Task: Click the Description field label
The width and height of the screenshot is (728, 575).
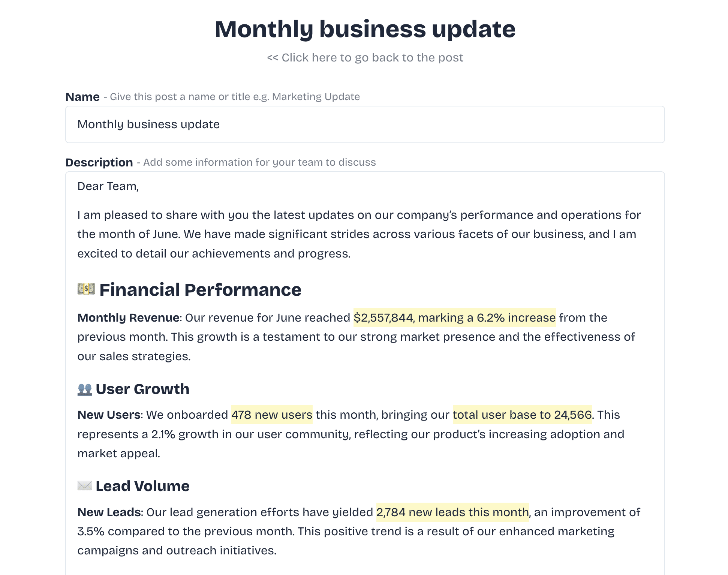Action: pos(99,162)
